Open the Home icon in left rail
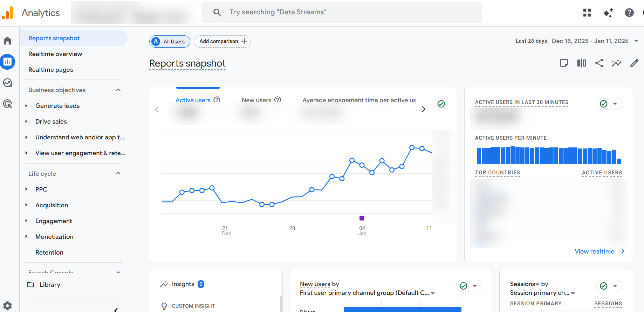The height and width of the screenshot is (312, 644). [7, 41]
